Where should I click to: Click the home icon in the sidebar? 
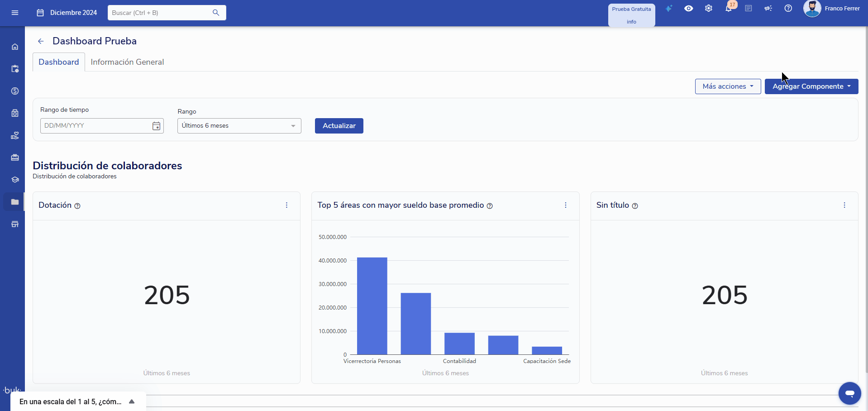tap(15, 47)
